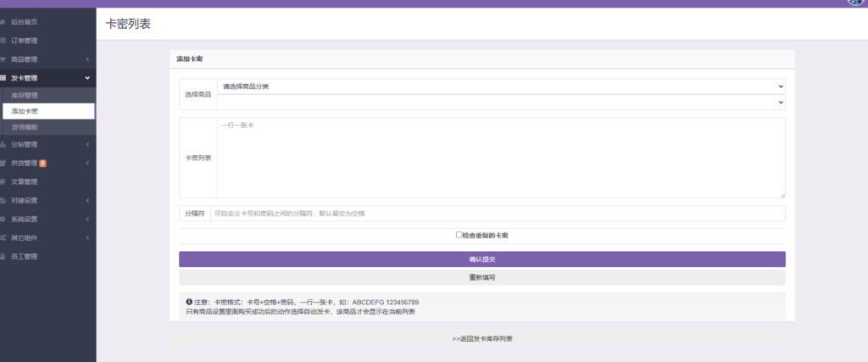Open the 文章管理 menu item
The image size is (868, 362).
(x=47, y=182)
